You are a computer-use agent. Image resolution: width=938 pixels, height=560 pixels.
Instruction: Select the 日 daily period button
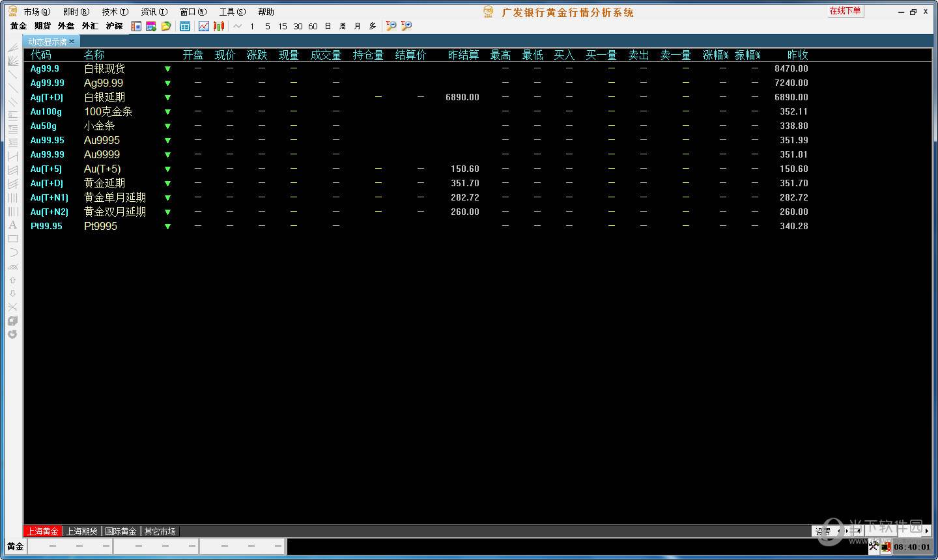(x=328, y=26)
